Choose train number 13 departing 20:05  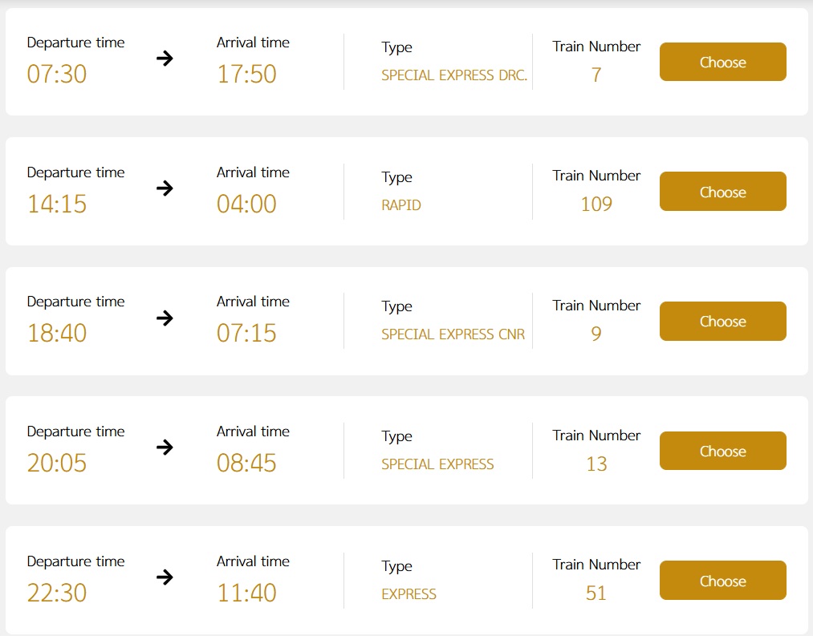click(x=722, y=451)
